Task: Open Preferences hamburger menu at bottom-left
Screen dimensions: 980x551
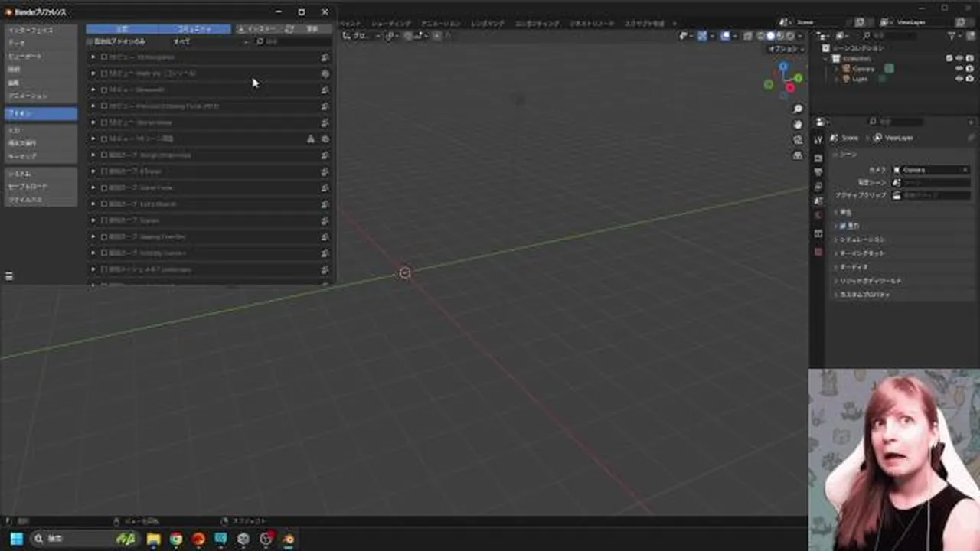Action: pos(9,276)
